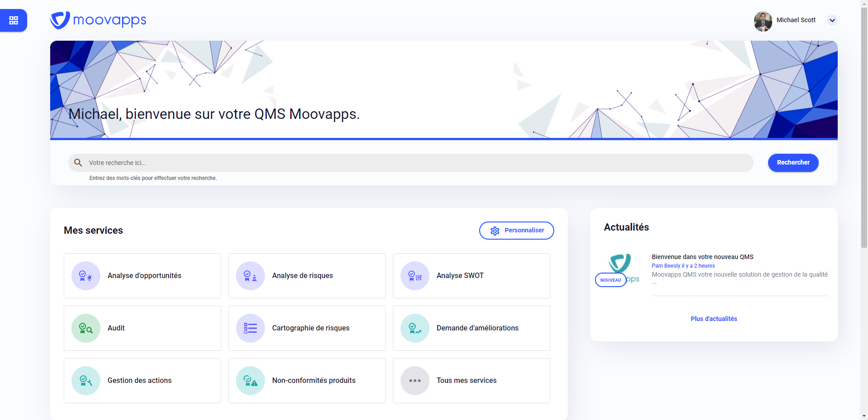Screen dimensions: 868x420
Task: Open the Audit service icon
Action: coord(86,328)
